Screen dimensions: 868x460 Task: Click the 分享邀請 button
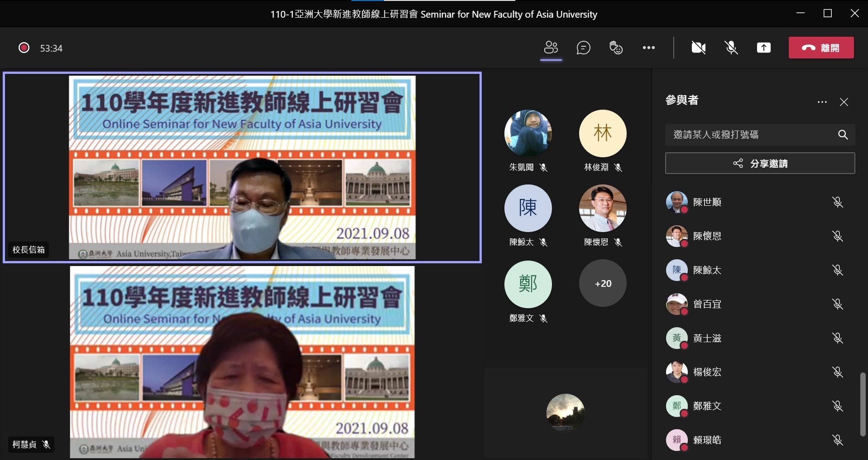pyautogui.click(x=760, y=163)
